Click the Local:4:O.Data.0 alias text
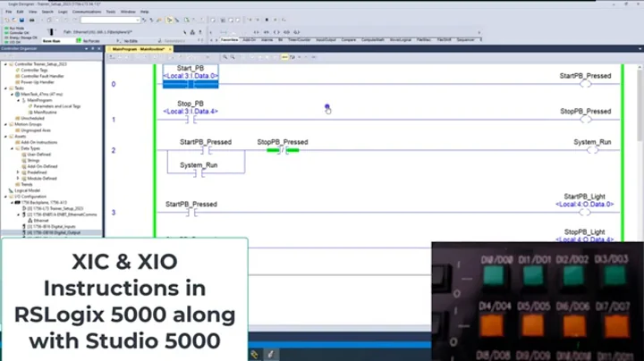The height and width of the screenshot is (361, 644). coord(585,205)
